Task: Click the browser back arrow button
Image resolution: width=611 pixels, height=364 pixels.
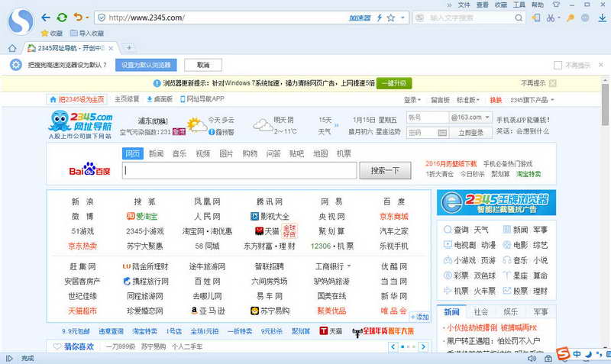Action: click(47, 17)
